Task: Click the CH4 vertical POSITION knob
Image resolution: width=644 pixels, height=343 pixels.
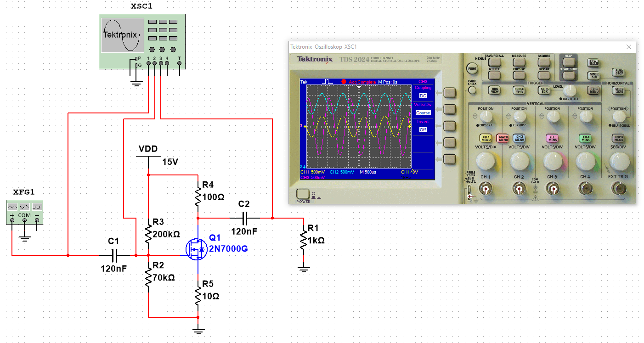Action: (586, 116)
